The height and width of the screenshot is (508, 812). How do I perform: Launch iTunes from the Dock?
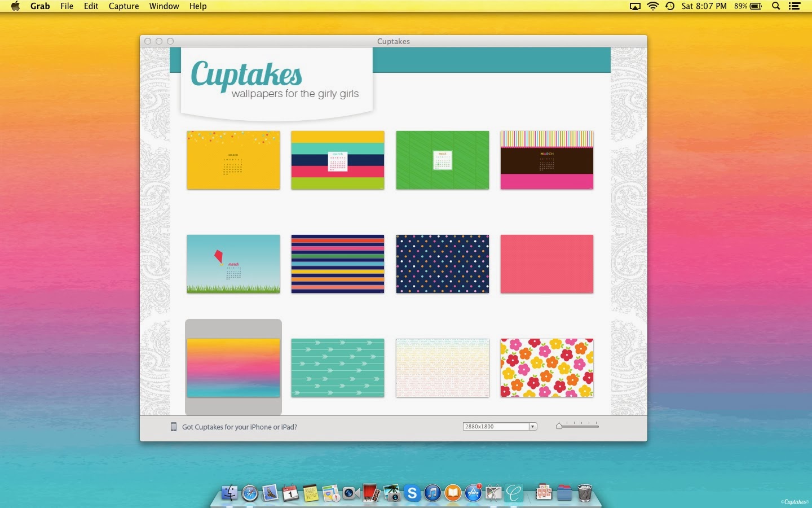[433, 493]
